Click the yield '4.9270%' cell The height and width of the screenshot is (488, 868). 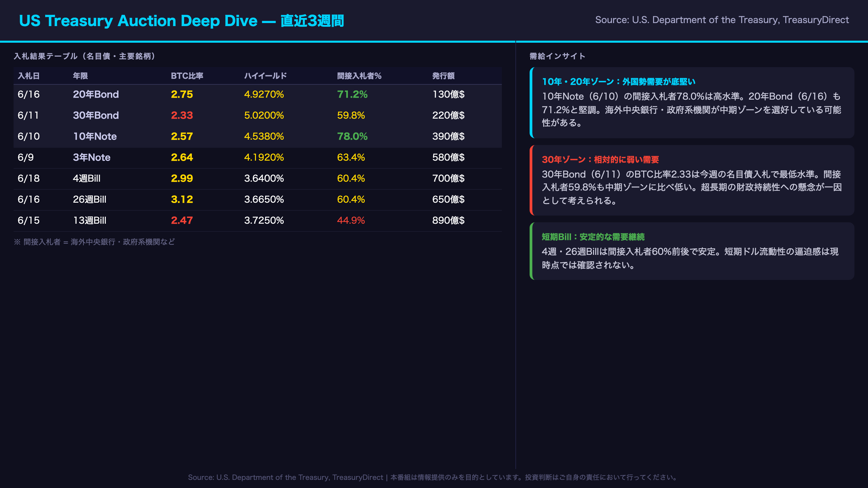pyautogui.click(x=264, y=94)
